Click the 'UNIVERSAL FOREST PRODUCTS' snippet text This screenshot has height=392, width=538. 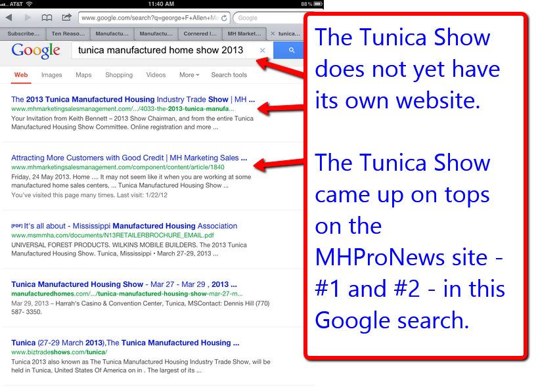129,250
